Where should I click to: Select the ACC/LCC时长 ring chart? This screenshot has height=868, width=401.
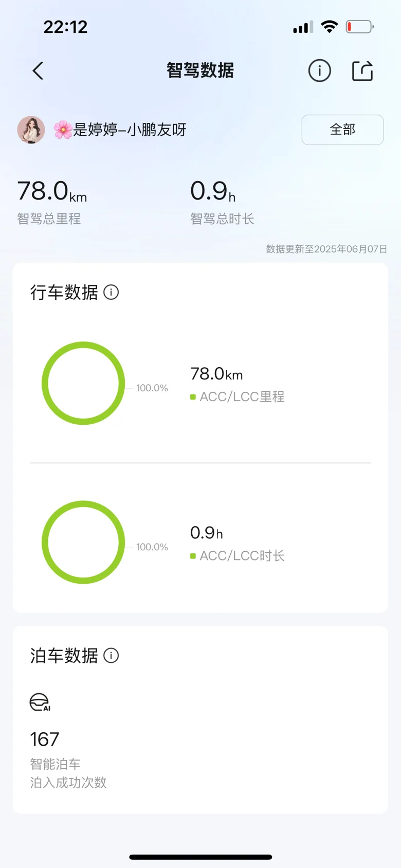pyautogui.click(x=83, y=542)
